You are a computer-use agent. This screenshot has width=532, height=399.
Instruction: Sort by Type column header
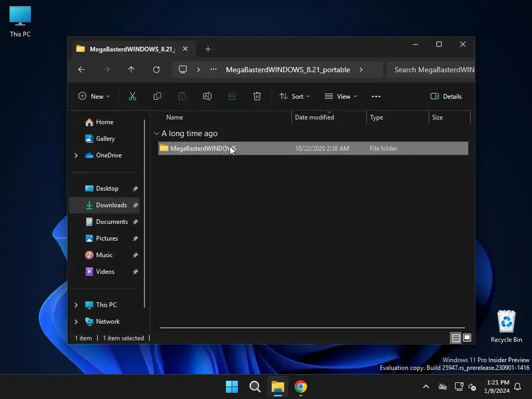tap(397, 117)
